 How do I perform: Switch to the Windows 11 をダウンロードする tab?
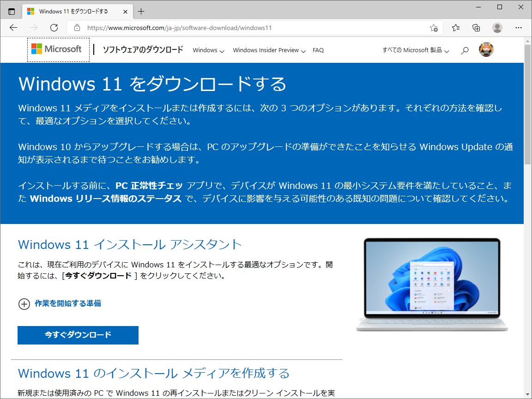74,10
